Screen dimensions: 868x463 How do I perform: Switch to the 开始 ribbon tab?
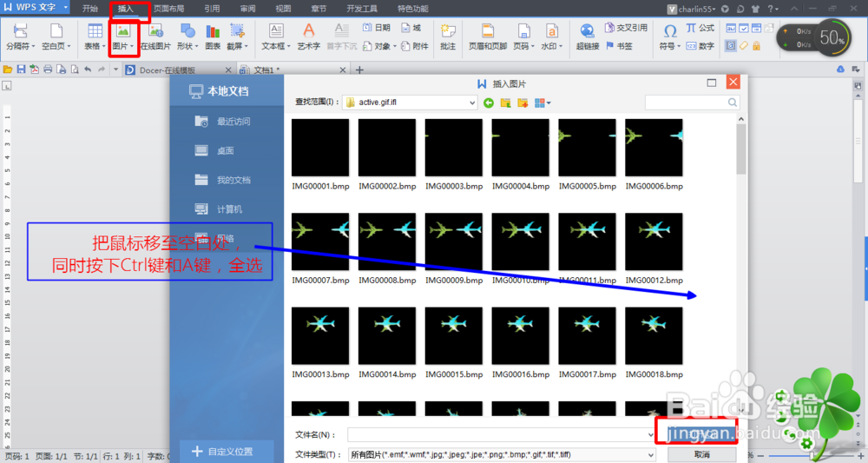point(89,9)
